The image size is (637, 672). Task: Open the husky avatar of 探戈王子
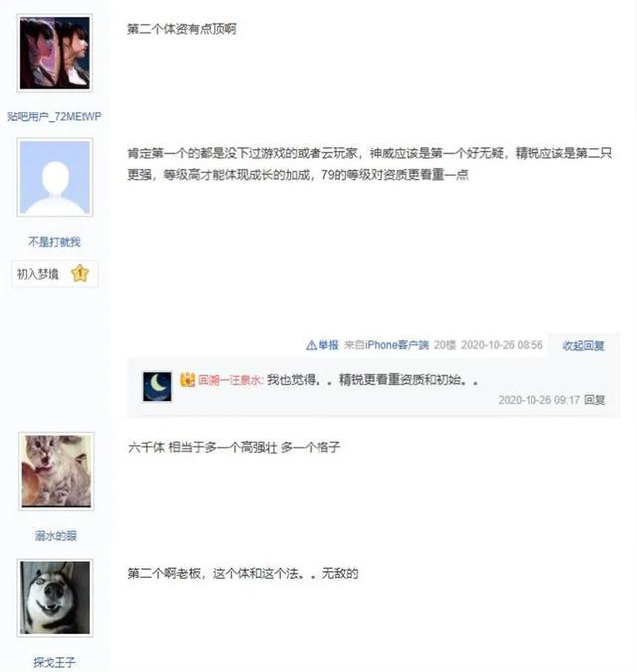(55, 598)
